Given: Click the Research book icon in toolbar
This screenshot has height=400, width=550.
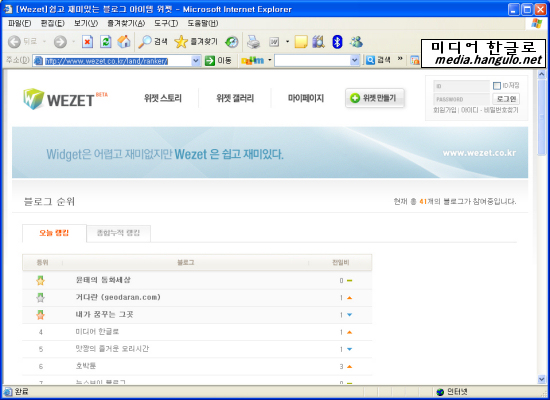Looking at the screenshot, I should pos(318,42).
